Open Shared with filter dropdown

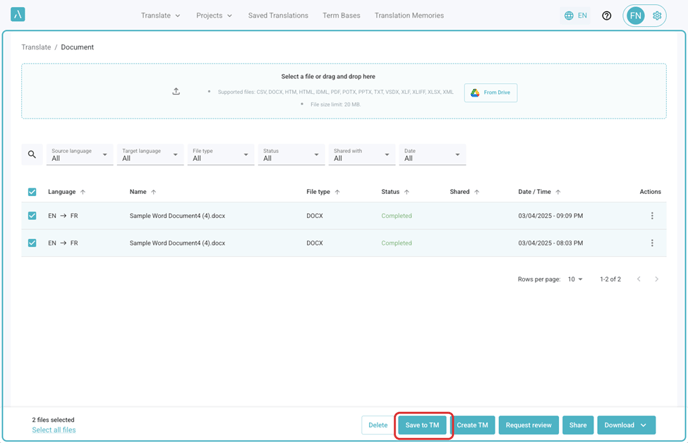(362, 154)
